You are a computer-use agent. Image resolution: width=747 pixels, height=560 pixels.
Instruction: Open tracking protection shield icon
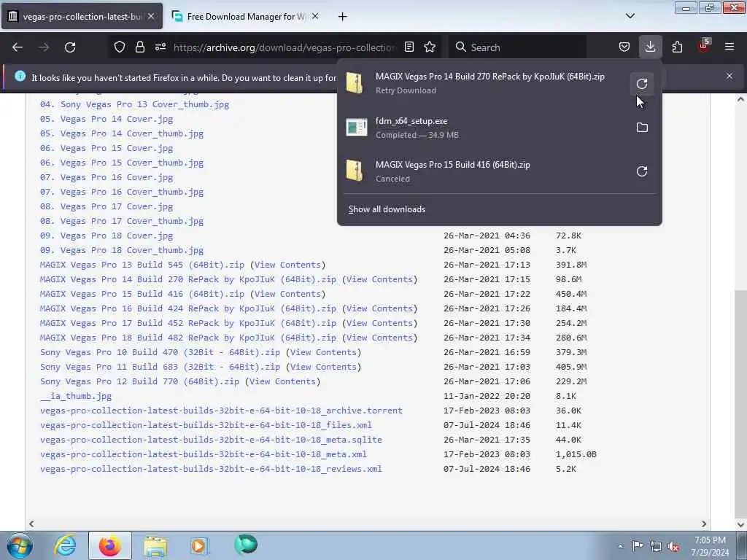120,47
